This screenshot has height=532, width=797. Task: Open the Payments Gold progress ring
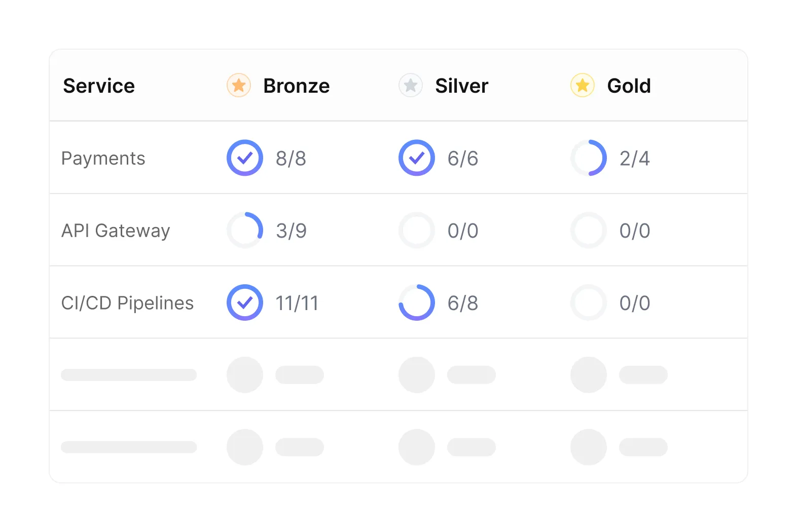click(x=589, y=158)
